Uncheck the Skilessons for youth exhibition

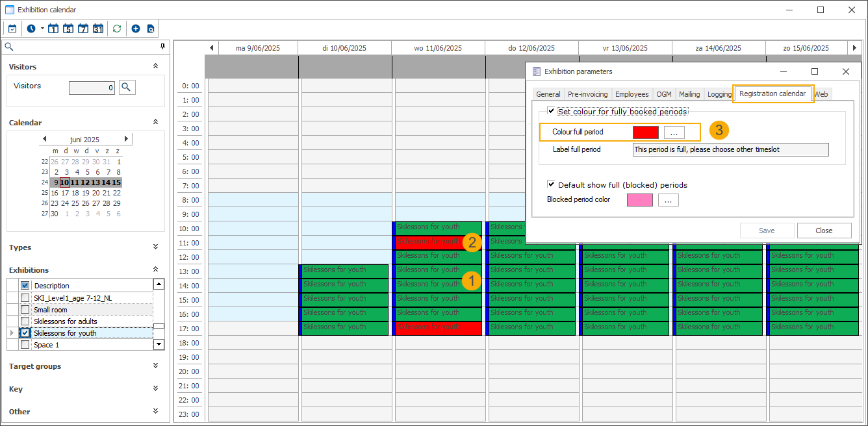point(25,333)
